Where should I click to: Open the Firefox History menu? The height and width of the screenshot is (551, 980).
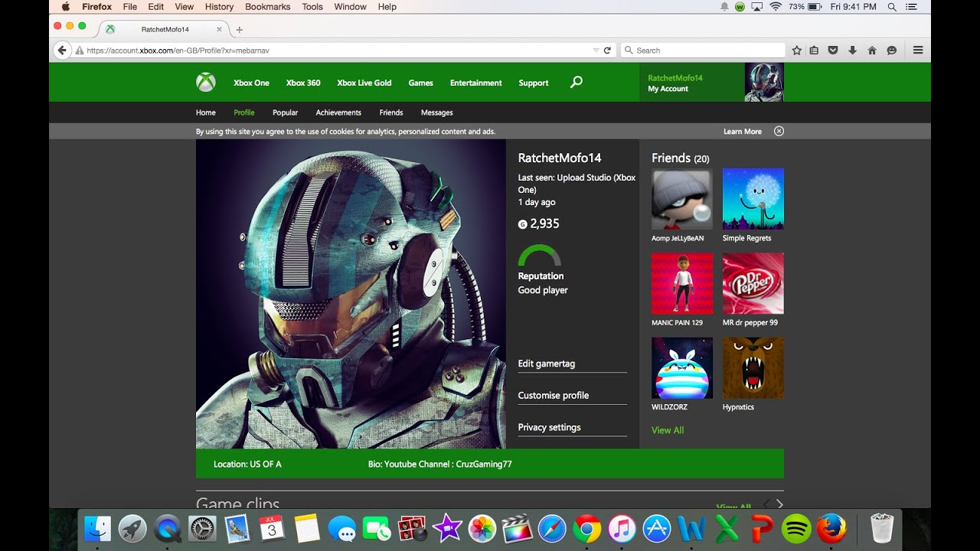219,7
